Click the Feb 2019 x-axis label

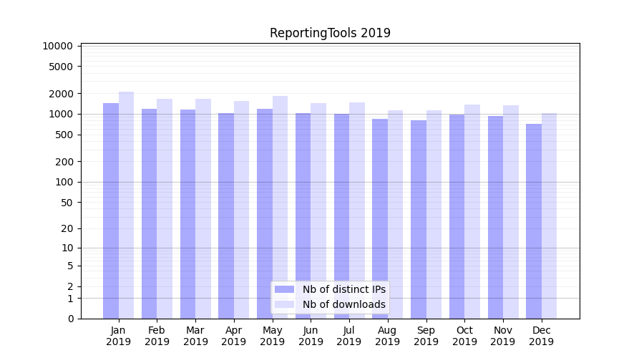[x=157, y=336]
